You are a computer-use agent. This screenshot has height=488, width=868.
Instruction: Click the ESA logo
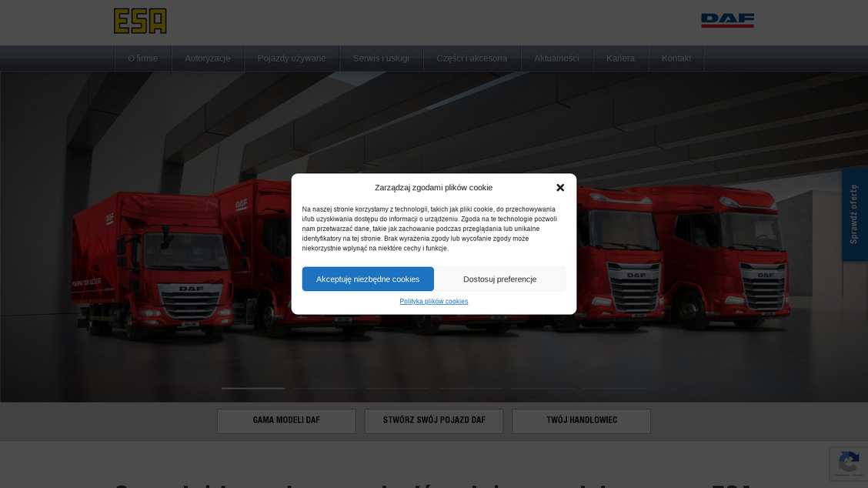tap(140, 21)
